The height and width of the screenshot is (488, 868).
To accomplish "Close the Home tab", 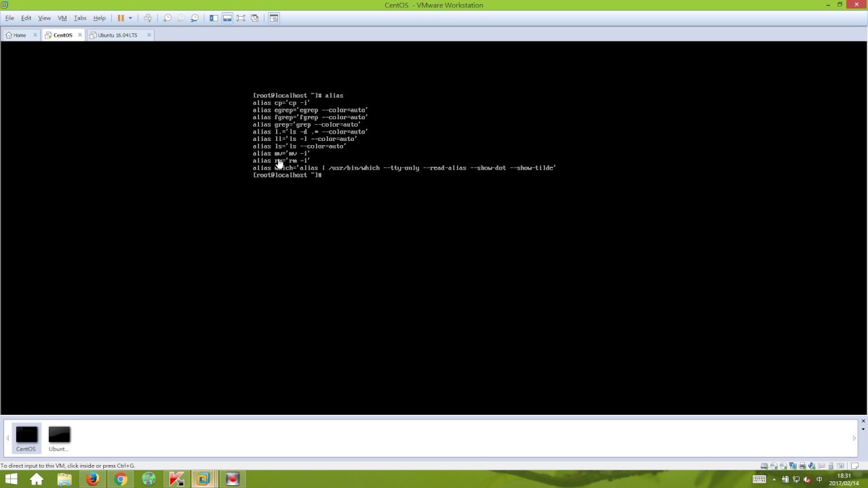I will coord(35,35).
